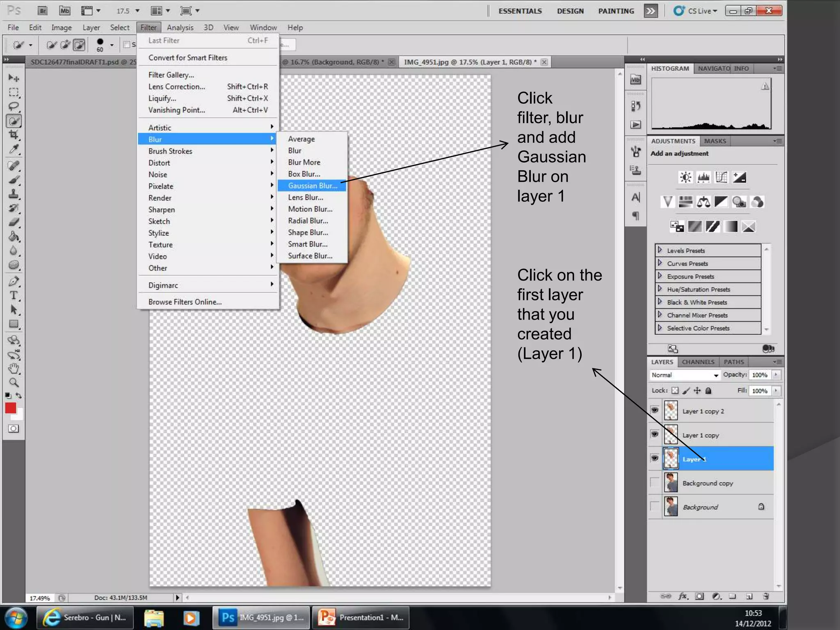Add Color Balance adjustment icon
The image size is (840, 630).
703,202
